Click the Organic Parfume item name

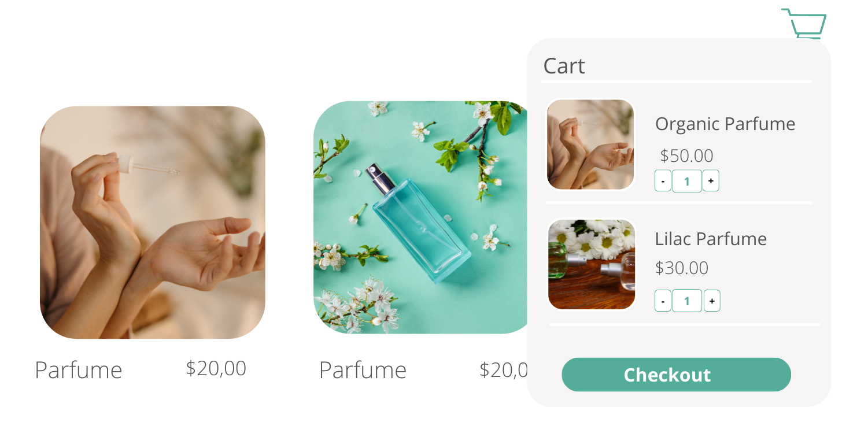tap(725, 124)
